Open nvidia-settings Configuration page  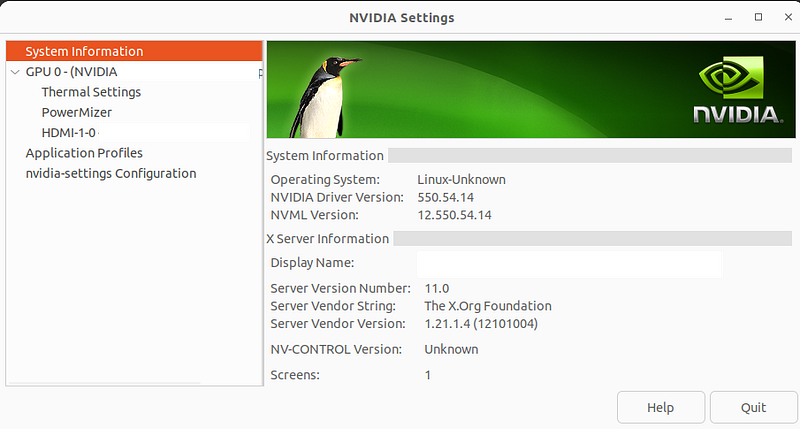111,173
